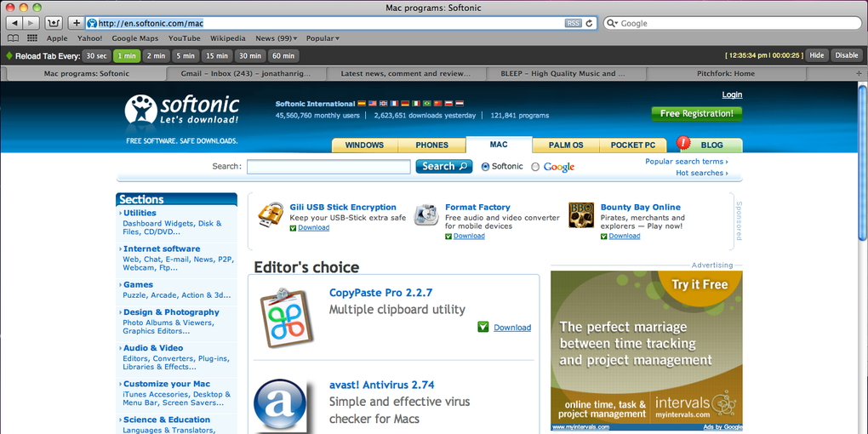
Task: Switch to the Latest news tab
Action: tap(406, 73)
